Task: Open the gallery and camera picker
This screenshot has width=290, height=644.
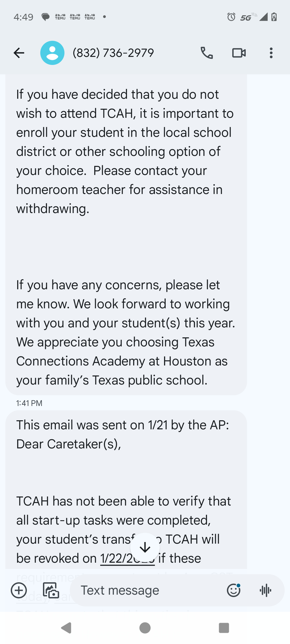Action: coord(51,590)
